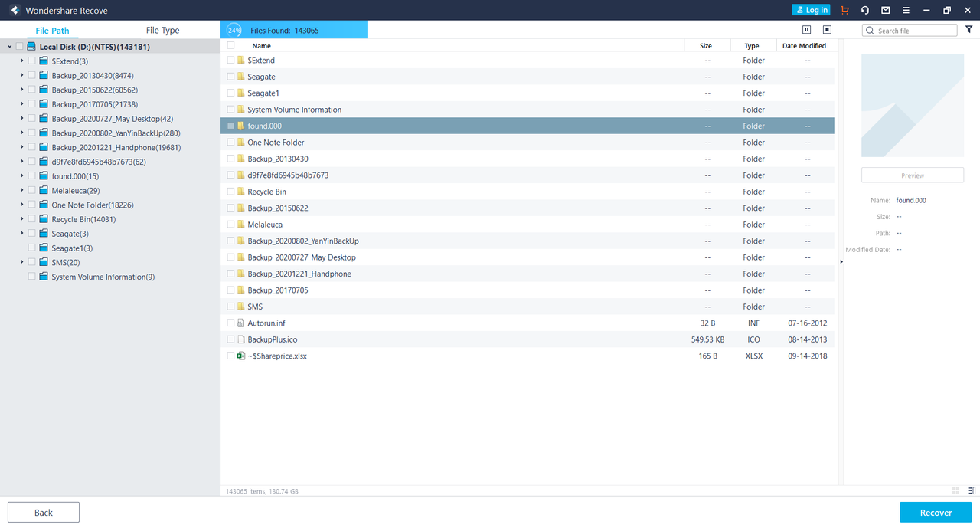Check the Autorun.inf checkbox

[230, 323]
